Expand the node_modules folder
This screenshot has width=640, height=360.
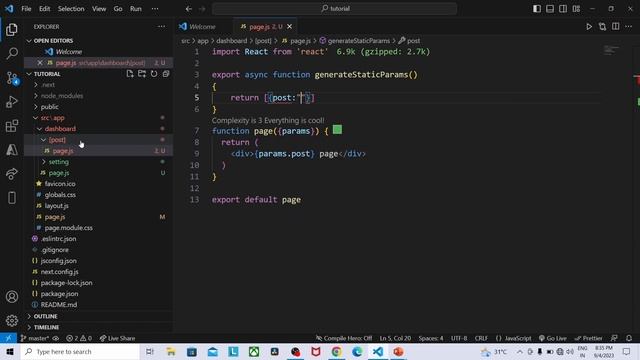pyautogui.click(x=36, y=96)
